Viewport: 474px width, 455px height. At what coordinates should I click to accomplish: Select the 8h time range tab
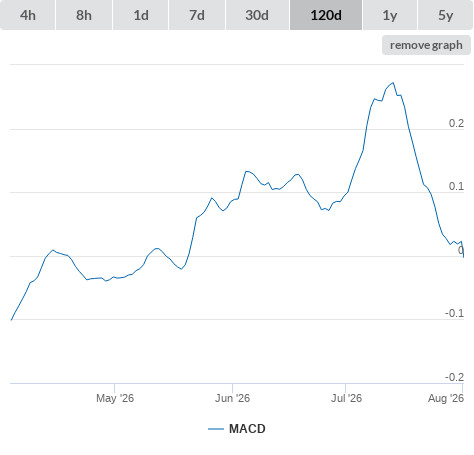(x=84, y=15)
